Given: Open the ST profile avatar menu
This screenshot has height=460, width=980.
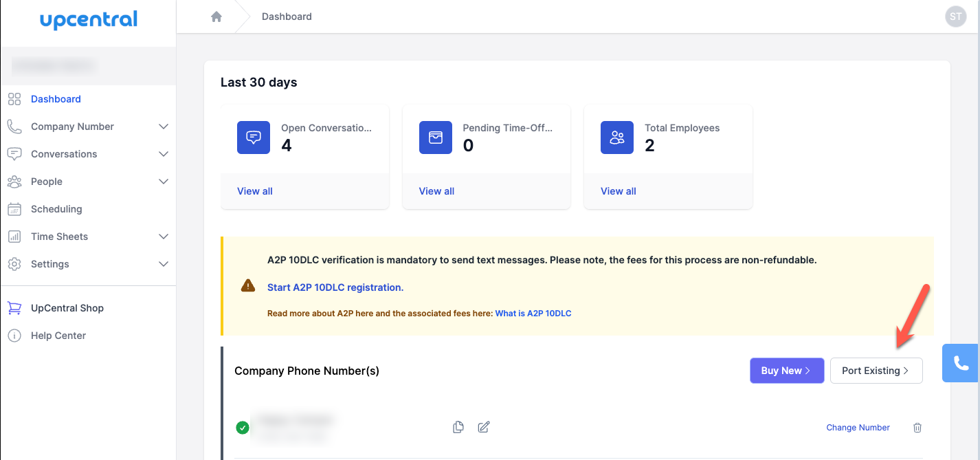Looking at the screenshot, I should pyautogui.click(x=955, y=16).
